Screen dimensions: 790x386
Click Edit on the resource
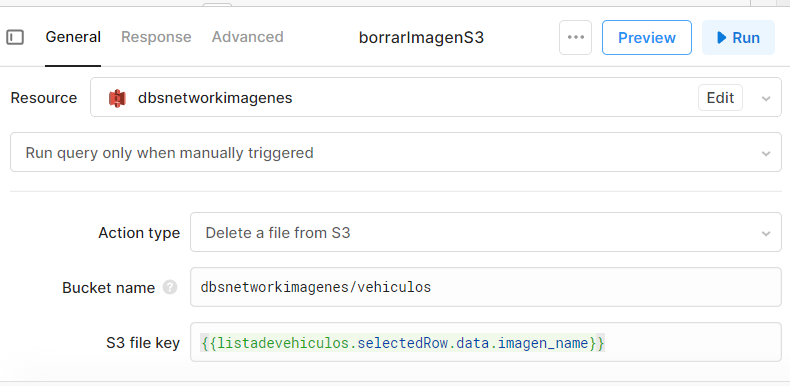coord(720,98)
